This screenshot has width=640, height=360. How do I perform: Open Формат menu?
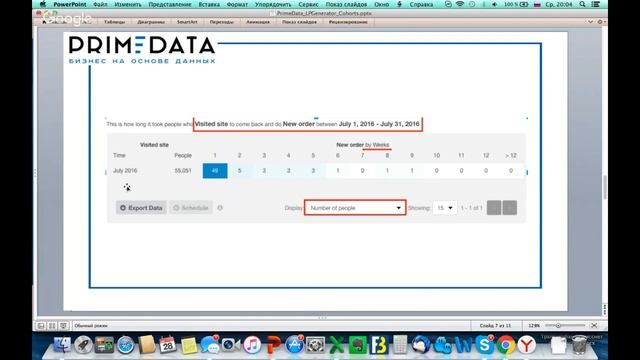(x=237, y=4)
